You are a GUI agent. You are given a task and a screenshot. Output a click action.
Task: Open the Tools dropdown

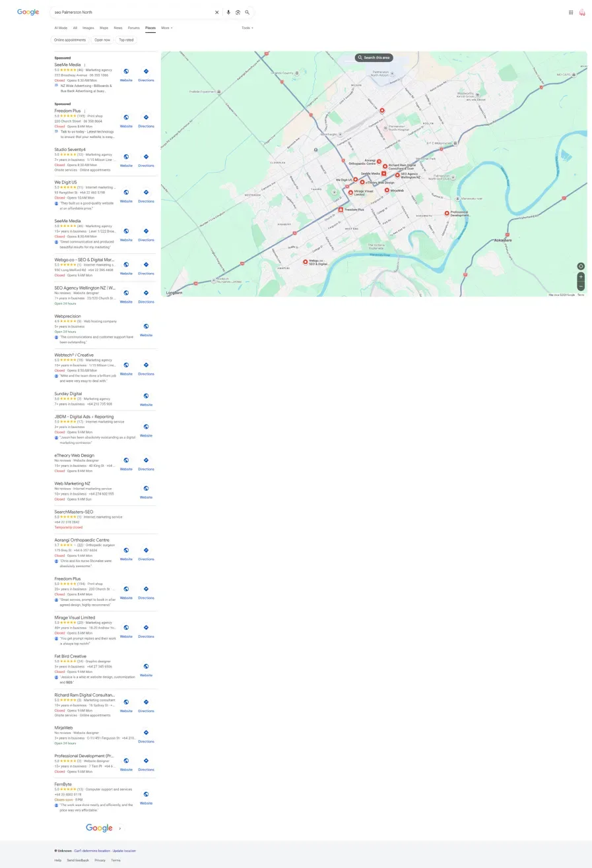247,28
